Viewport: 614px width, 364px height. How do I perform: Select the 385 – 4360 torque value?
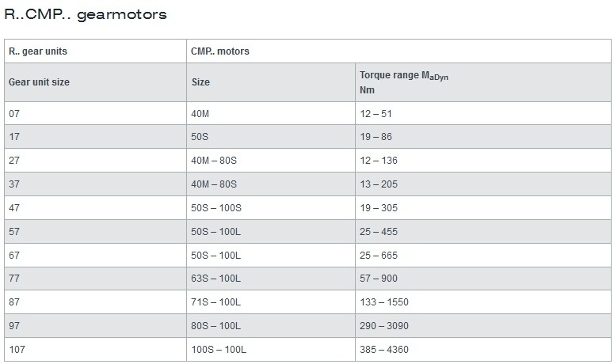[x=384, y=350]
